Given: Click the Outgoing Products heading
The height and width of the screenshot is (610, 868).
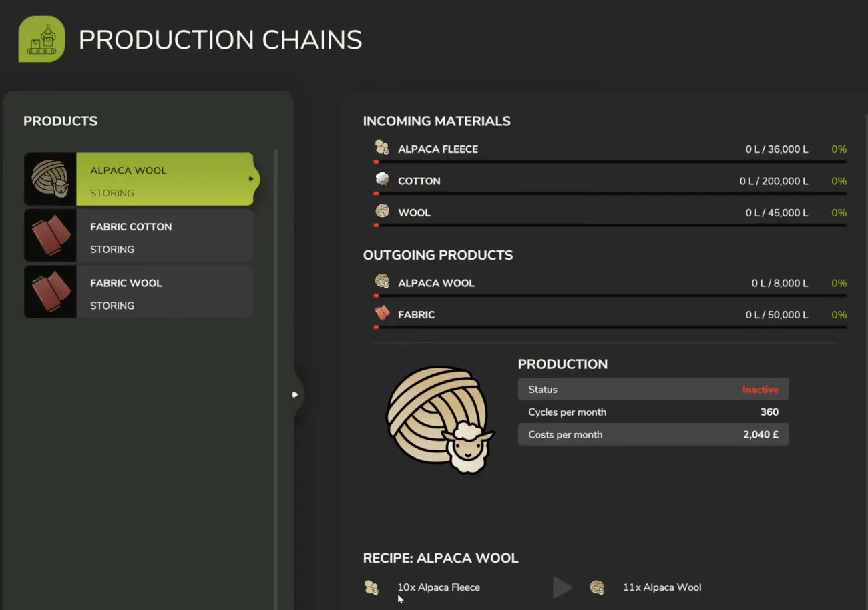Looking at the screenshot, I should (438, 255).
